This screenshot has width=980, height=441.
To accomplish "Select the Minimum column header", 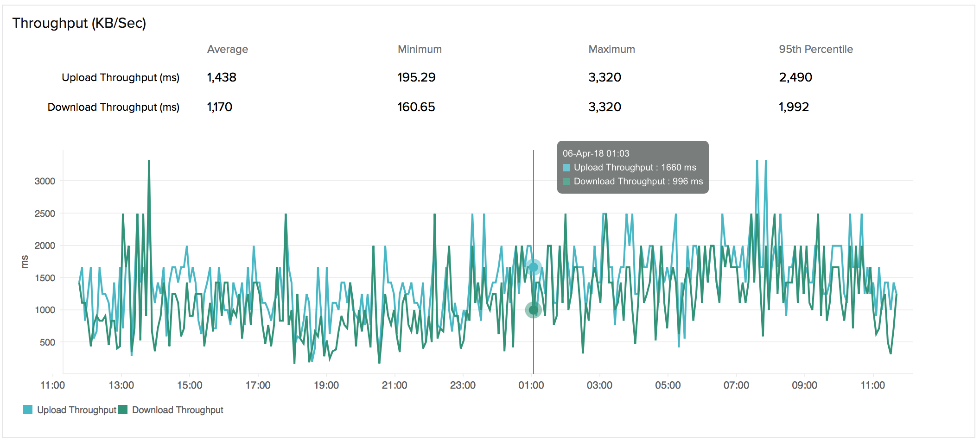I will 420,49.
